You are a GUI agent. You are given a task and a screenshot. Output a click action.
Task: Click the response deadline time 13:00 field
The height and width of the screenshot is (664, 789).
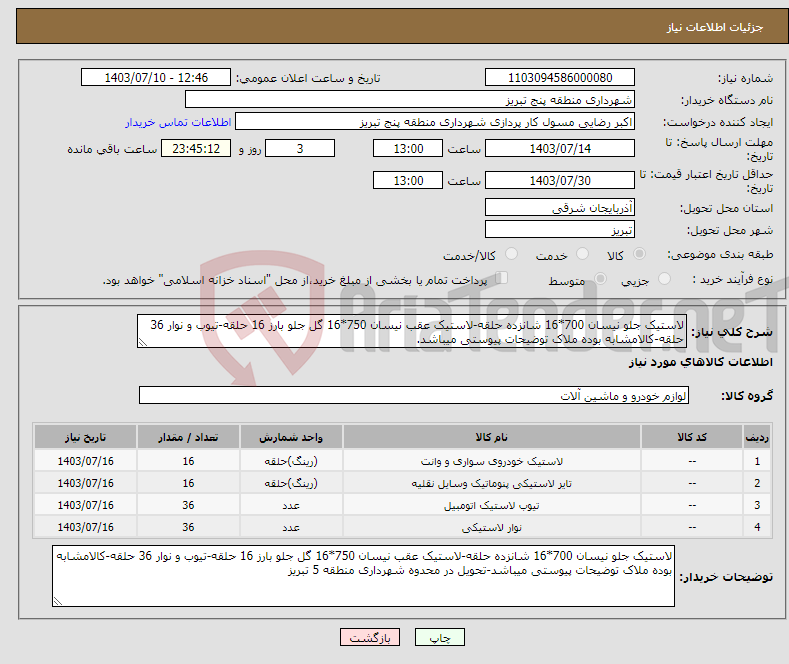pyautogui.click(x=408, y=148)
